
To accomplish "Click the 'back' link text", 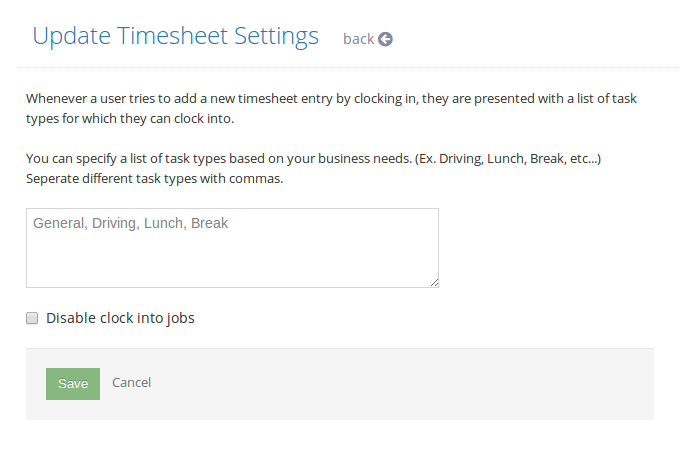I will 358,39.
